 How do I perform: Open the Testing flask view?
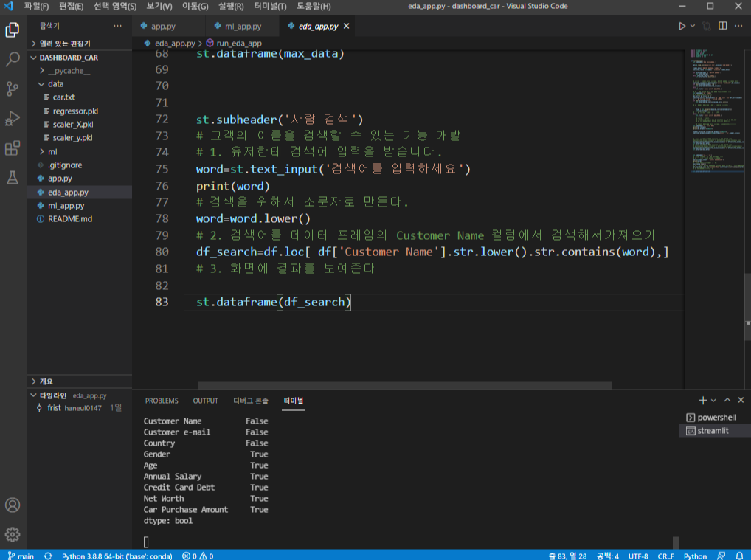pos(13,177)
